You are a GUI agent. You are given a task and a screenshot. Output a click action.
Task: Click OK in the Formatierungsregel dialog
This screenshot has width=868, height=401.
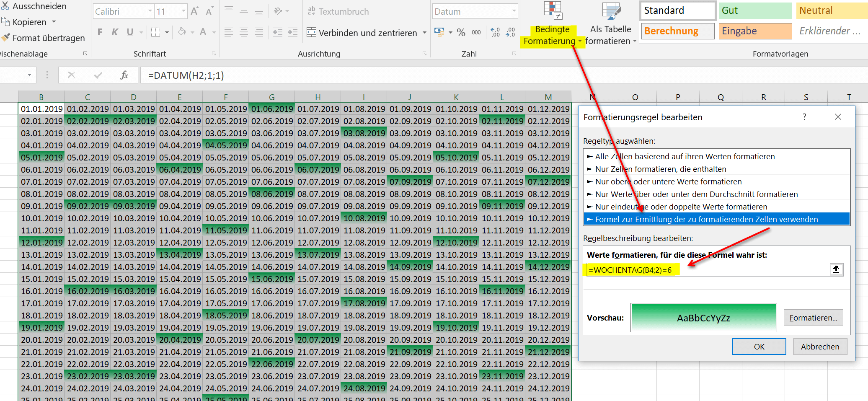coord(759,347)
